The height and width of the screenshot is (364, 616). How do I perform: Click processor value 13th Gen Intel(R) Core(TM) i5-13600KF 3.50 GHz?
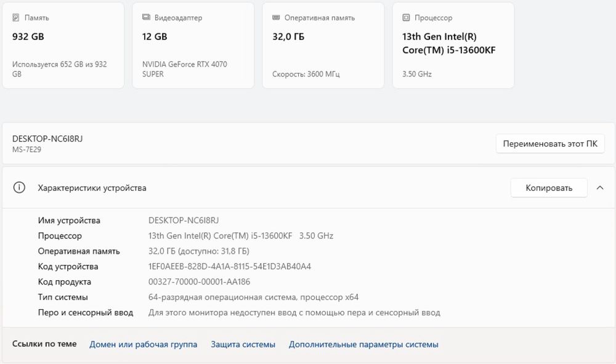click(241, 236)
